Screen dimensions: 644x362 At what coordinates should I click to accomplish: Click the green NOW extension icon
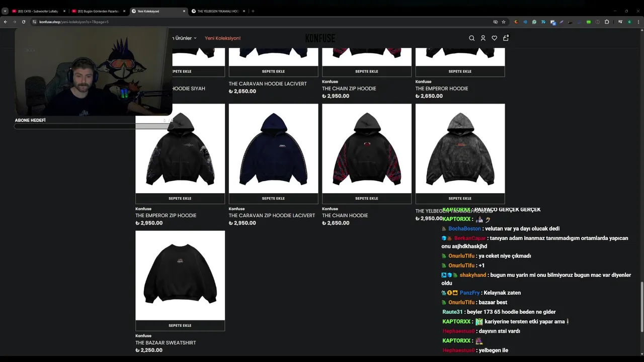click(x=589, y=22)
